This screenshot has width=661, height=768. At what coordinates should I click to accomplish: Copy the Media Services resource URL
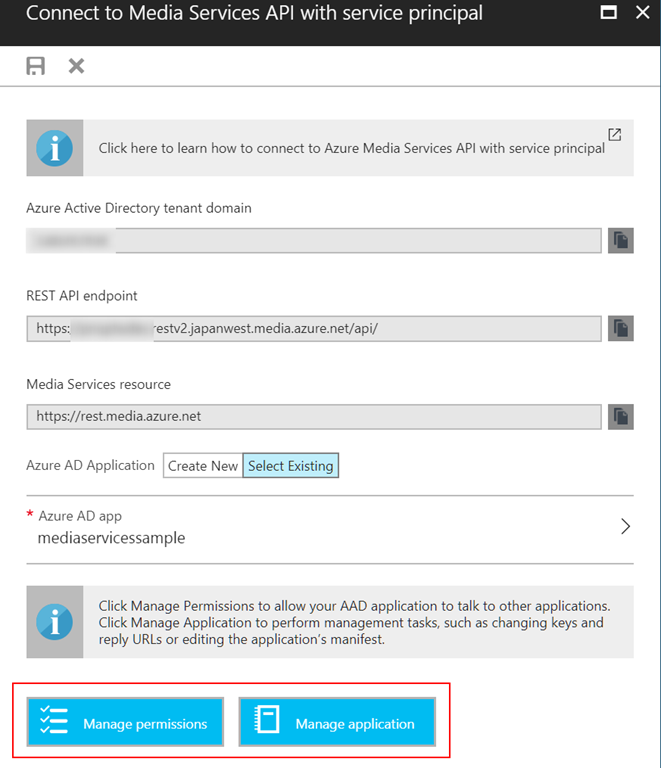click(621, 415)
